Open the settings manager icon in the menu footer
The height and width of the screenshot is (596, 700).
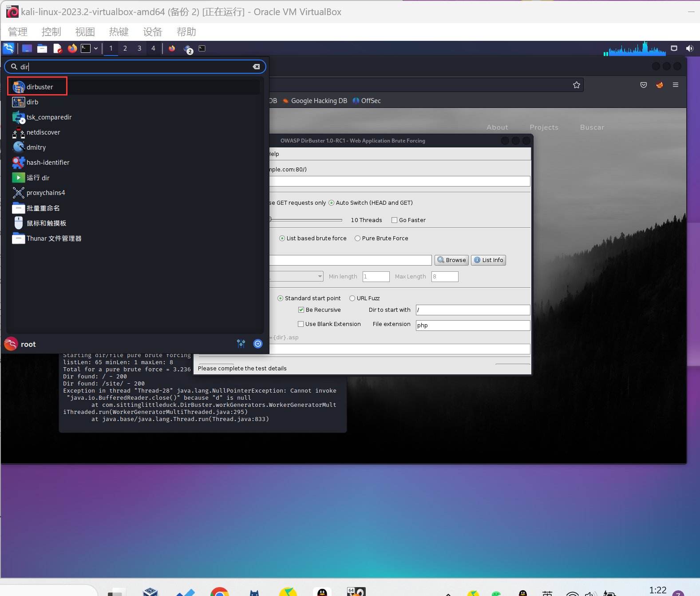pos(241,344)
